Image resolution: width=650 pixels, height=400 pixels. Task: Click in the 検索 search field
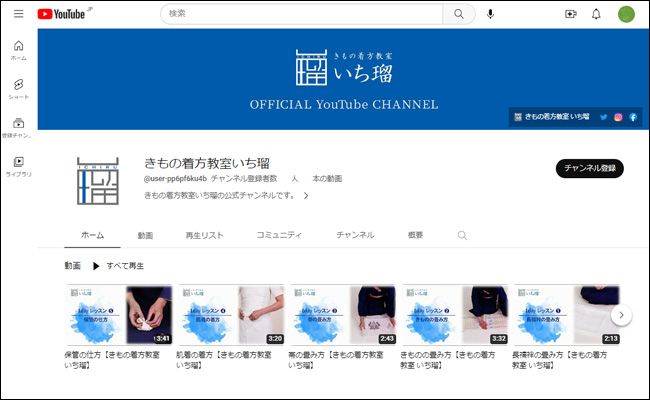(x=300, y=14)
